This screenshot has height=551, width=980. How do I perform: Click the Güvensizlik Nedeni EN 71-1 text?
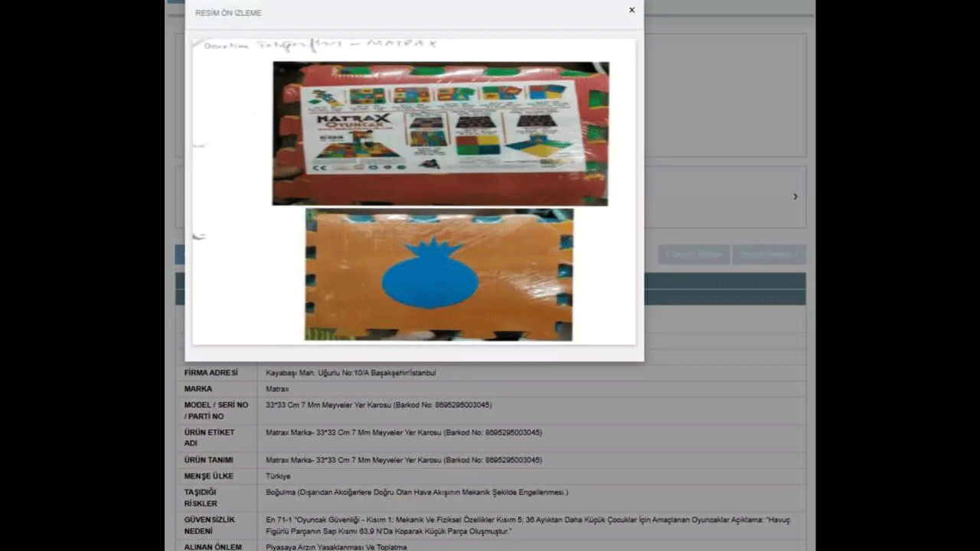pyautogui.click(x=528, y=525)
